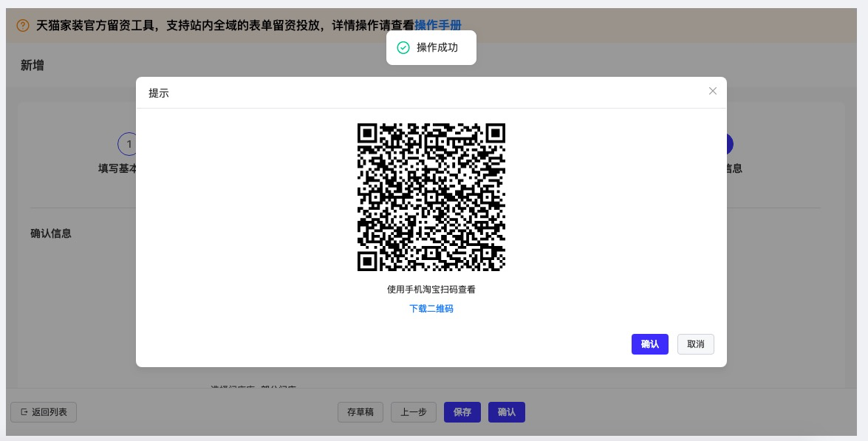
Task: Click the question mark help icon in banner
Action: 23,25
